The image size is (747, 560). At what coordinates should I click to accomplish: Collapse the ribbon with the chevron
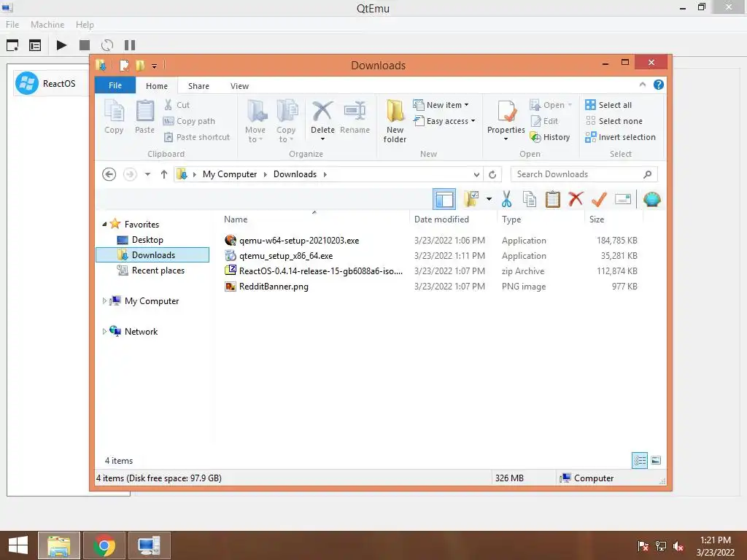coord(642,85)
